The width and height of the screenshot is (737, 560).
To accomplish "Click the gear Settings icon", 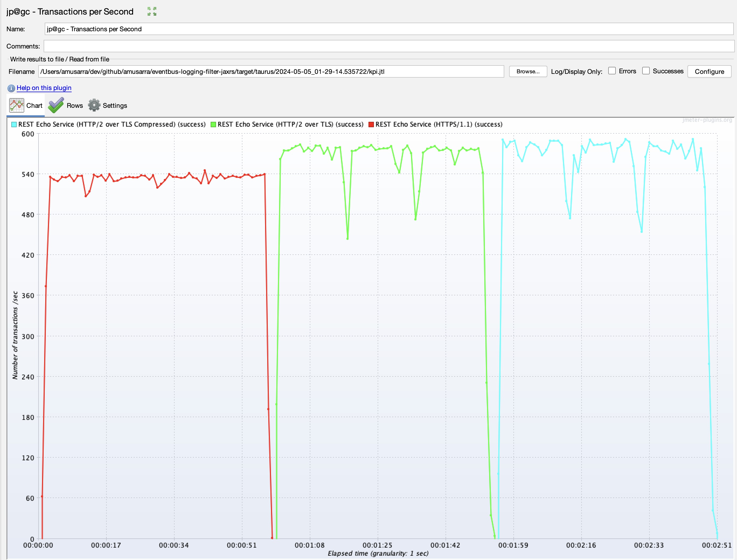I will click(94, 105).
